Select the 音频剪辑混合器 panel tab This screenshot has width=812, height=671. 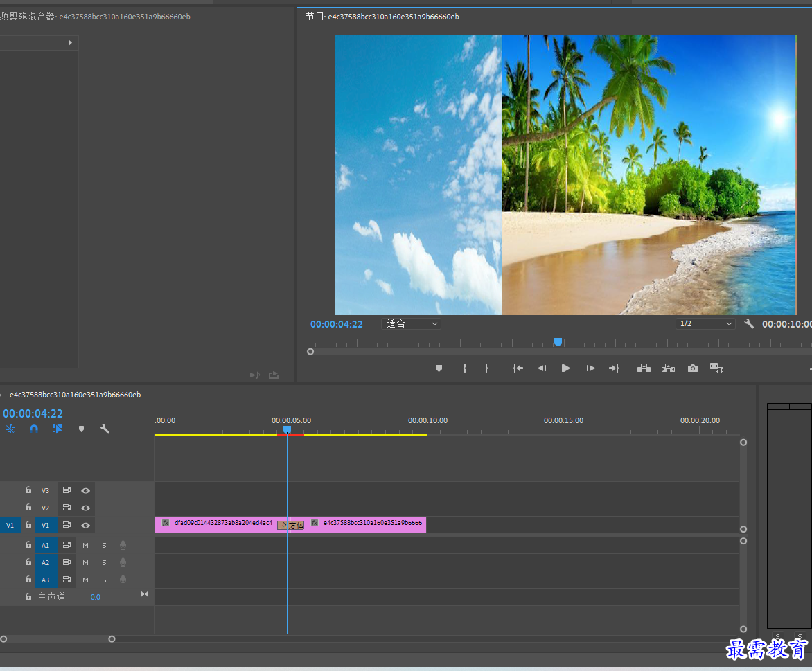(96, 17)
